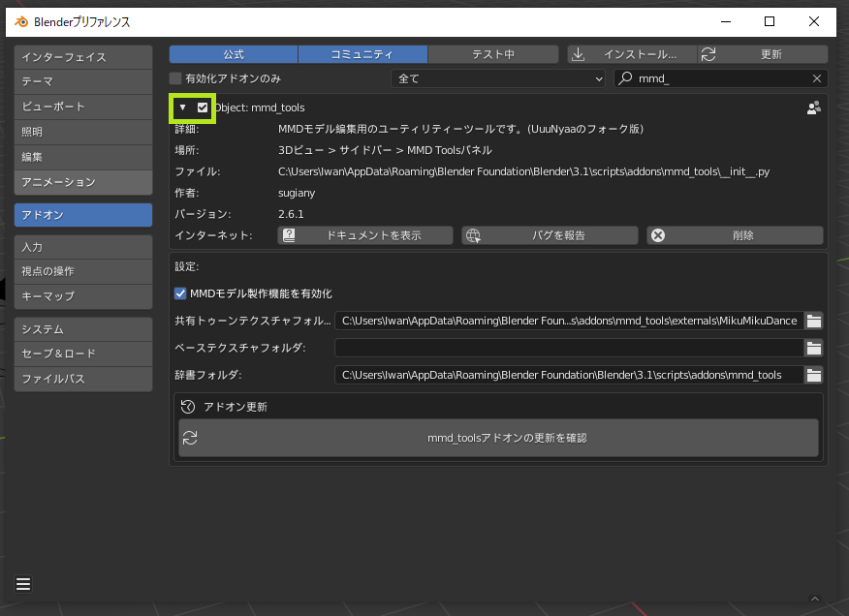
Task: Click mmd_toolsアドオンの更新を確認 button
Action: [x=498, y=438]
